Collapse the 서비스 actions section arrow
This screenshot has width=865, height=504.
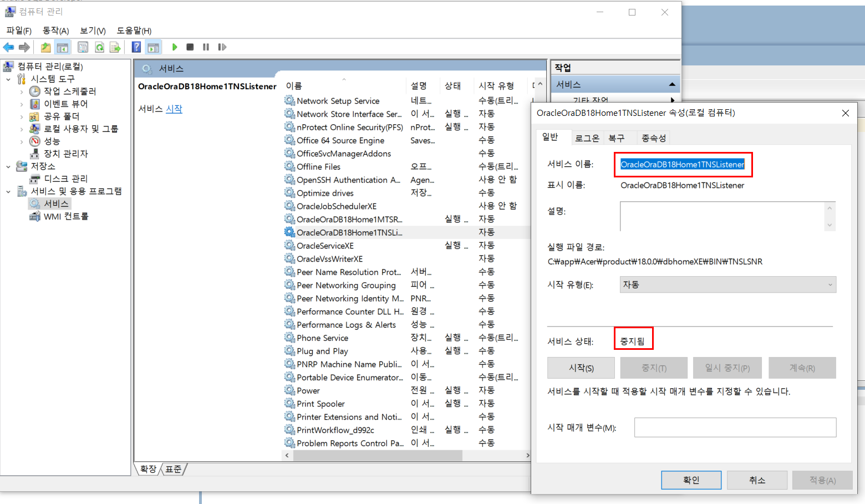(x=672, y=84)
